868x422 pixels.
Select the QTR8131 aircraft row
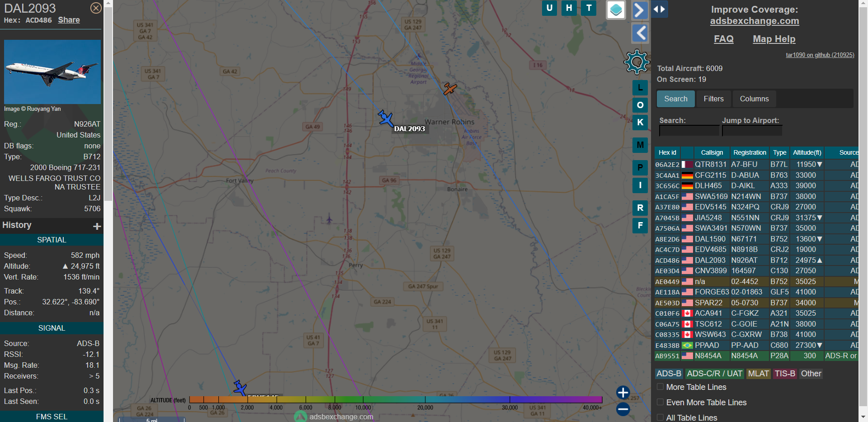click(x=756, y=165)
